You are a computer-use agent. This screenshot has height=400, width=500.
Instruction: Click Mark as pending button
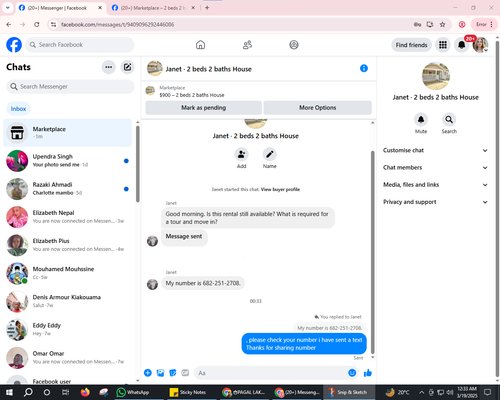tap(203, 108)
